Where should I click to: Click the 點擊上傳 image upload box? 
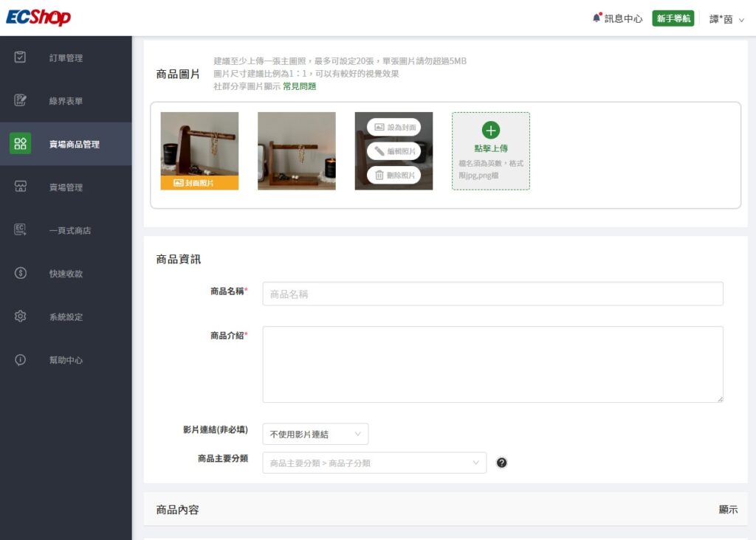pyautogui.click(x=490, y=150)
